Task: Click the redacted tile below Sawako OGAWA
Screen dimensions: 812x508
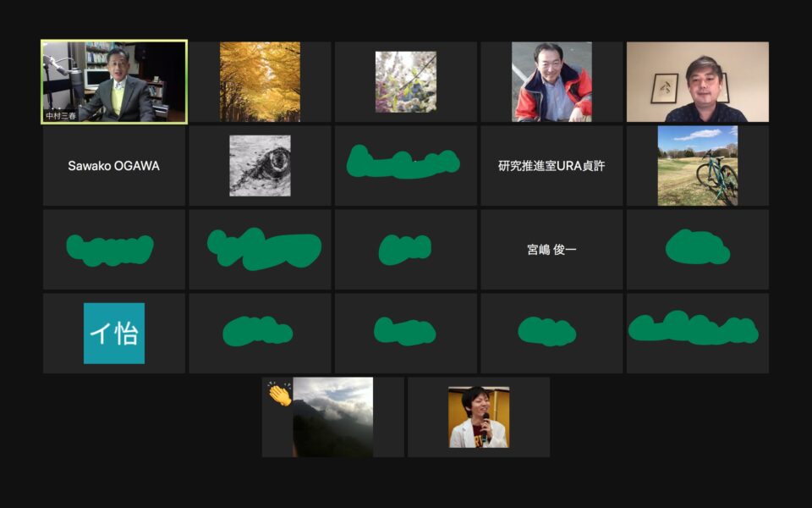Action: [x=114, y=249]
